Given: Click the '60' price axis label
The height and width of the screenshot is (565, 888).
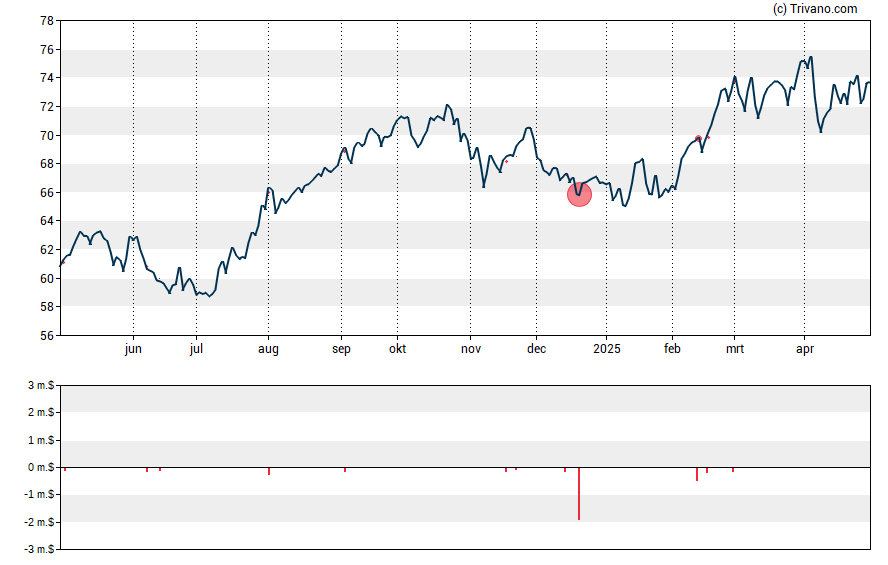Looking at the screenshot, I should coord(47,279).
